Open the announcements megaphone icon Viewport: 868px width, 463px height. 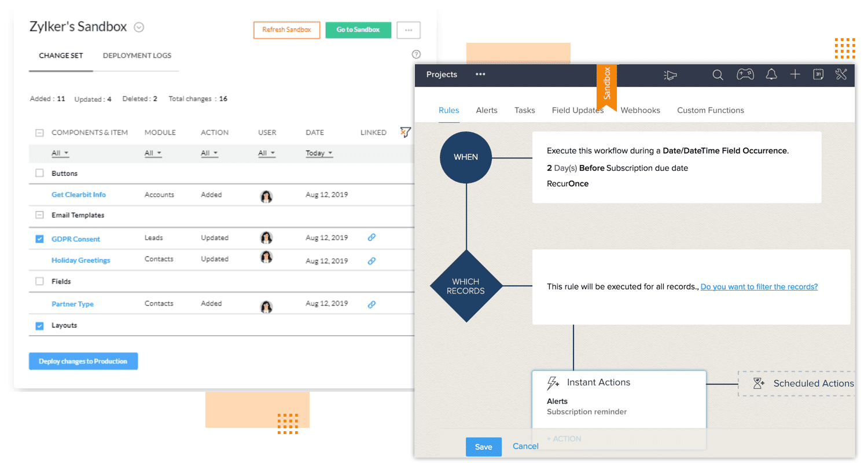(x=670, y=75)
